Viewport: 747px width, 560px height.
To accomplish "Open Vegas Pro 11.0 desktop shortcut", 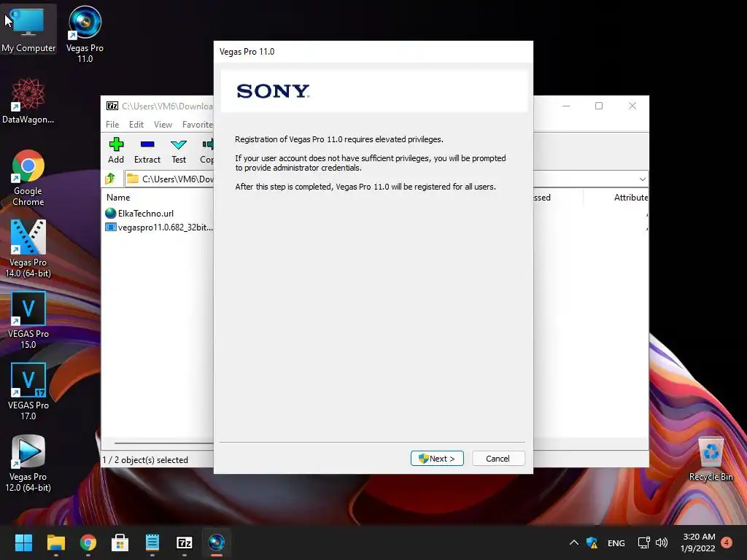I will pyautogui.click(x=85, y=34).
